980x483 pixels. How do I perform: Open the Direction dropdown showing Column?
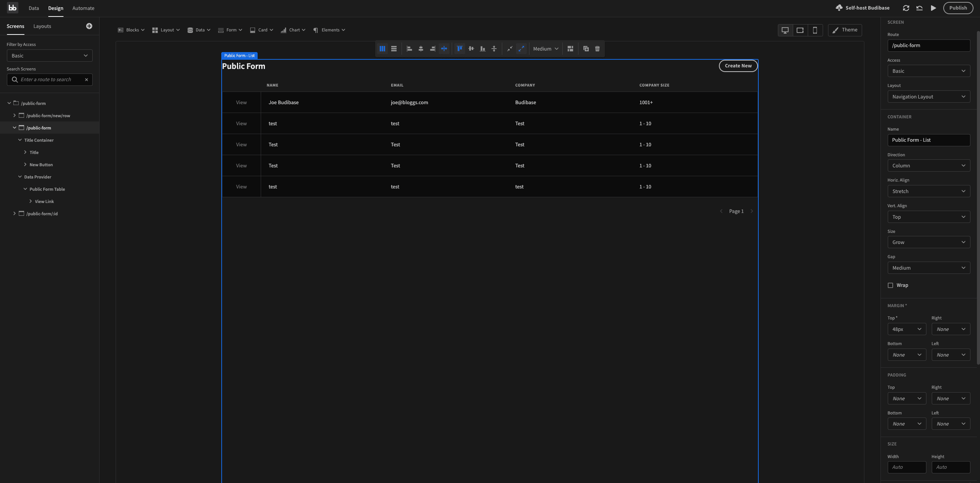(929, 165)
